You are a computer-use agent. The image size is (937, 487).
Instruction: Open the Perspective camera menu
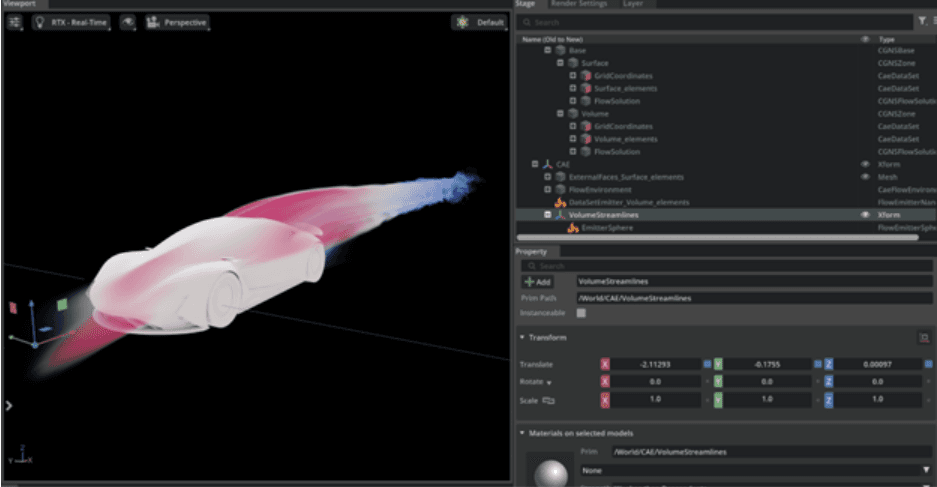click(x=177, y=22)
